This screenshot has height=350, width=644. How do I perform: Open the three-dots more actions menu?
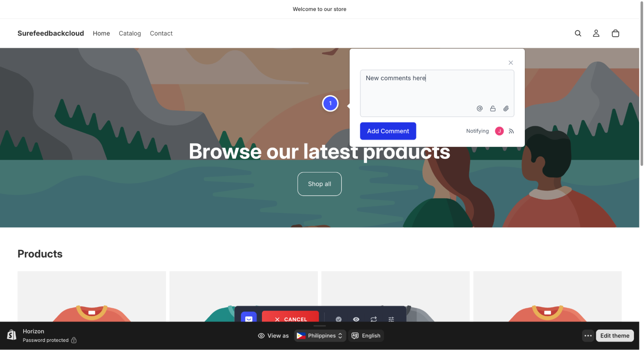click(588, 335)
